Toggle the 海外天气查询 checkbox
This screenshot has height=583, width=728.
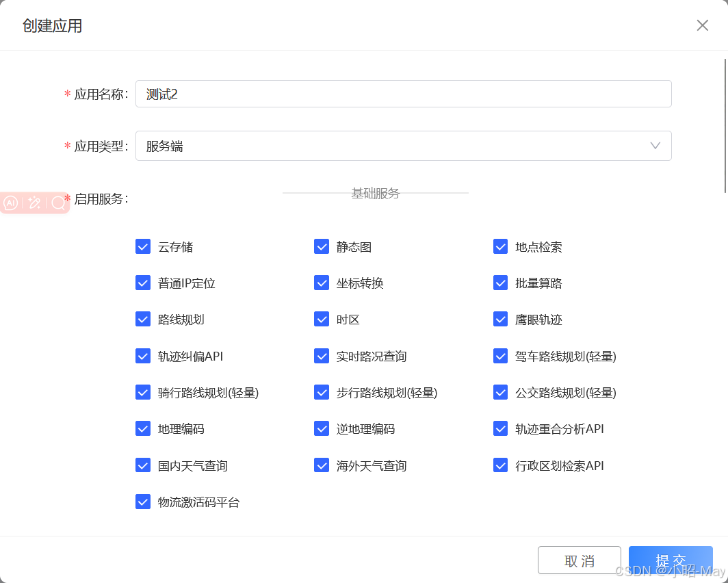click(322, 465)
